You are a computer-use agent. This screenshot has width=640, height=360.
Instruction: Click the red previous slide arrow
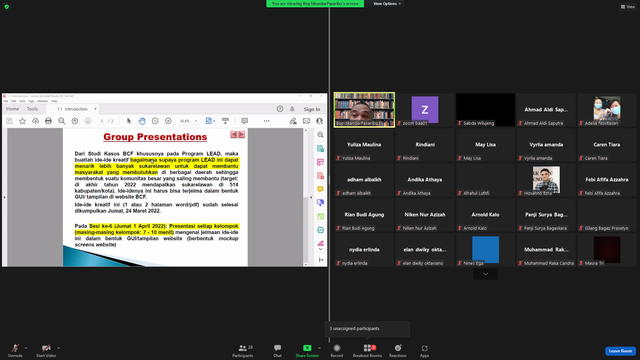tap(233, 134)
